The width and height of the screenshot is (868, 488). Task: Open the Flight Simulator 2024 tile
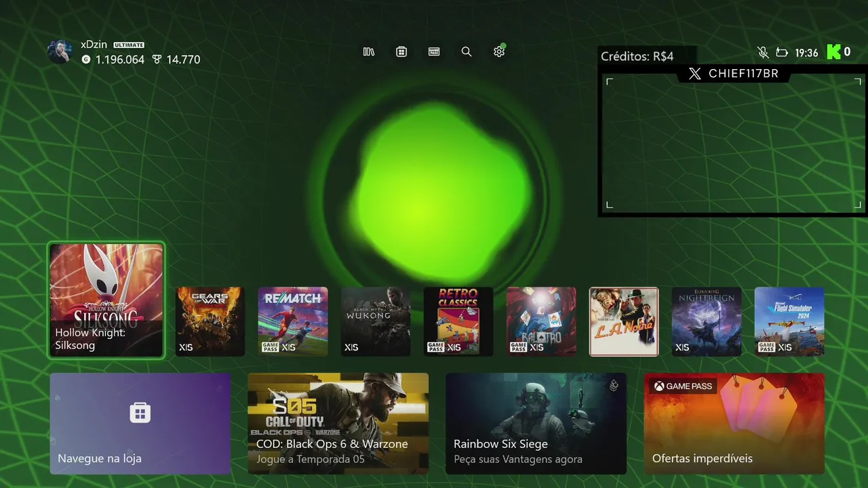[x=789, y=321]
